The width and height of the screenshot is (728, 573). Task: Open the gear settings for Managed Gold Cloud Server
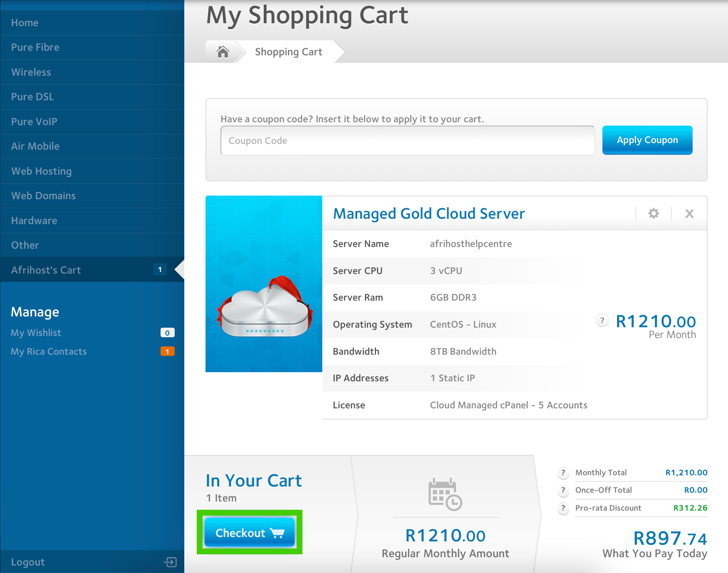654,213
